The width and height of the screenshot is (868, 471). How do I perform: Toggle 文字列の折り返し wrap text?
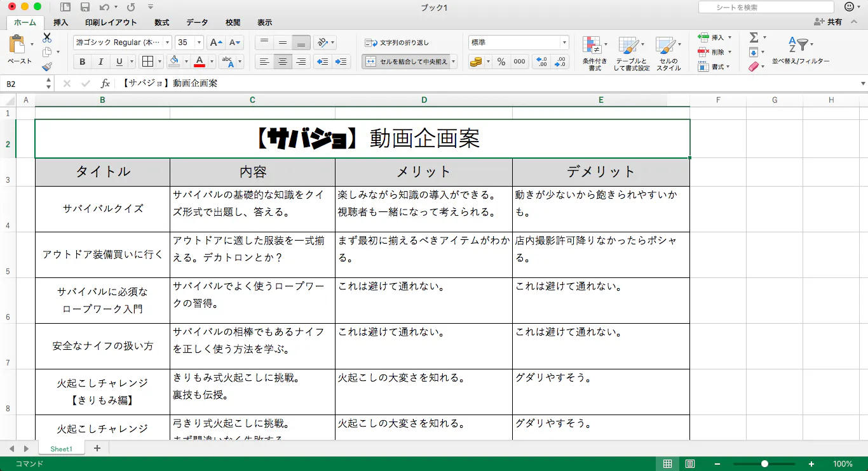pos(397,43)
